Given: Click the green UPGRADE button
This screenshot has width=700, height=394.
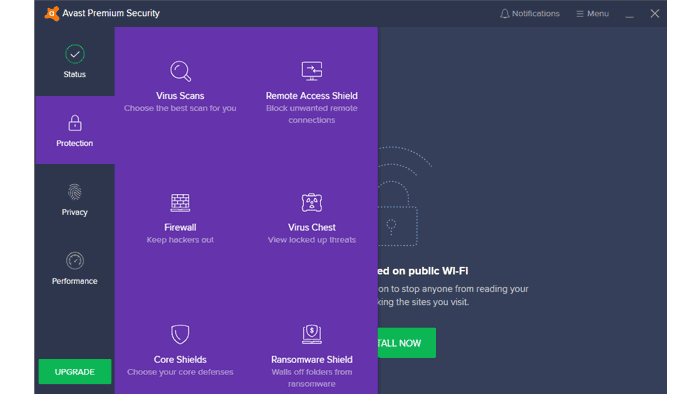Looking at the screenshot, I should point(75,372).
